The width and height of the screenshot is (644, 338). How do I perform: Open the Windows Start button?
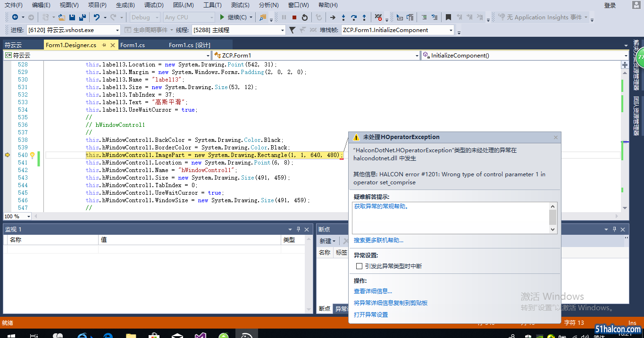(11, 335)
